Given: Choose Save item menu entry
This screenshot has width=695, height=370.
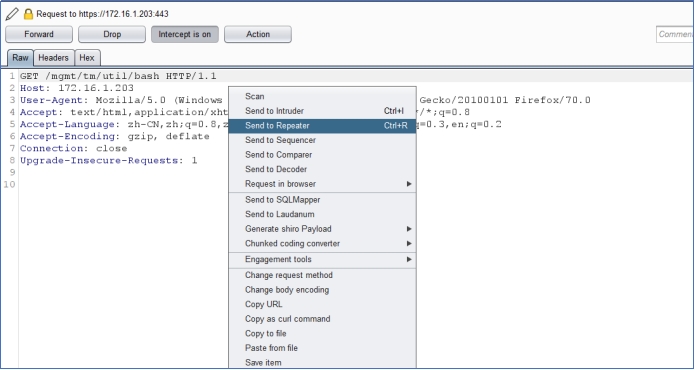Looking at the screenshot, I should pos(322,362).
